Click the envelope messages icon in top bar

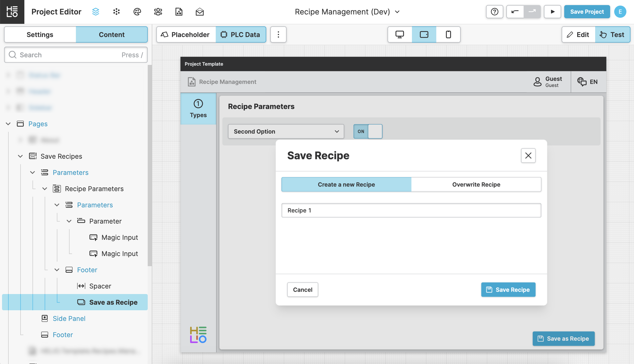pyautogui.click(x=199, y=12)
